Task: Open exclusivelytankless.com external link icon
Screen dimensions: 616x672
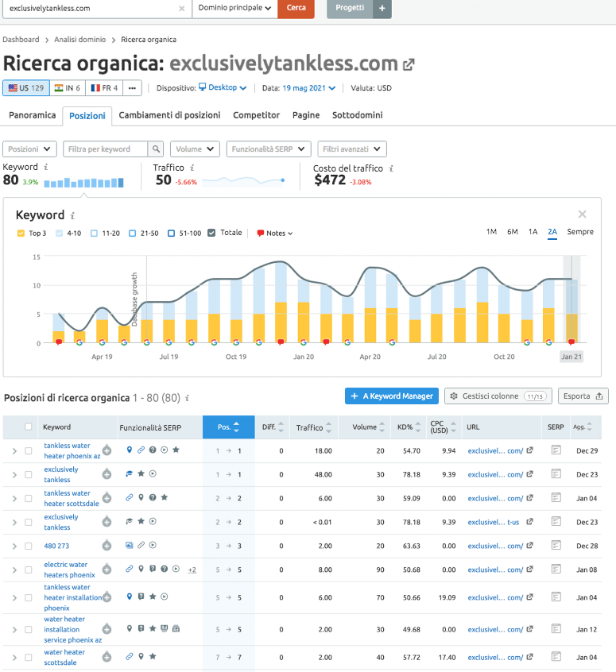Action: 409,64
